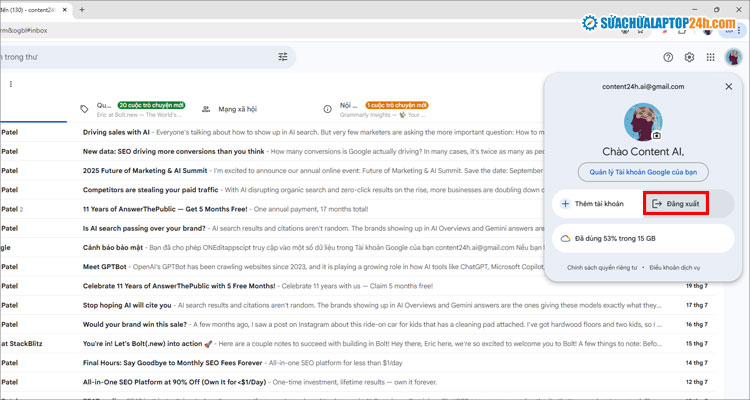
Task: Click sender at StackBlitz
Action: [x=22, y=344]
